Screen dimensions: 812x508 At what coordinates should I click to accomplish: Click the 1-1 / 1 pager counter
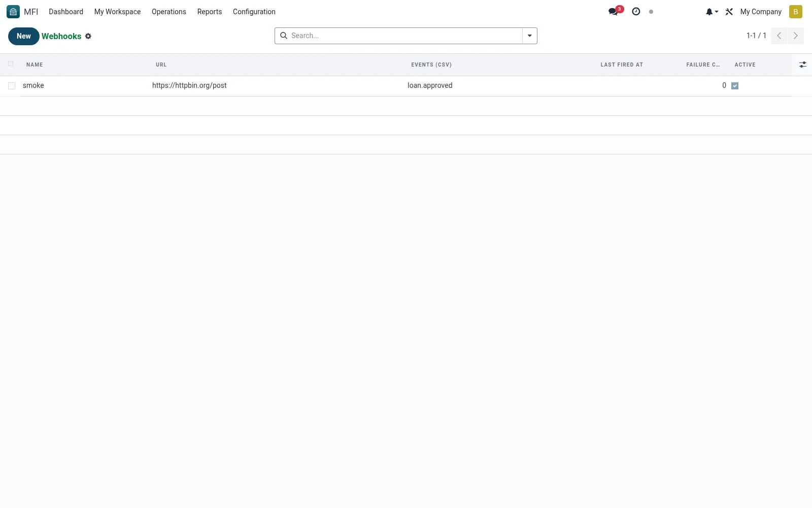tap(756, 36)
